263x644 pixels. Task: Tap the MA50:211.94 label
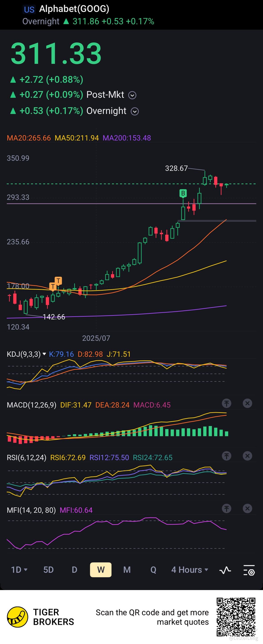click(77, 138)
